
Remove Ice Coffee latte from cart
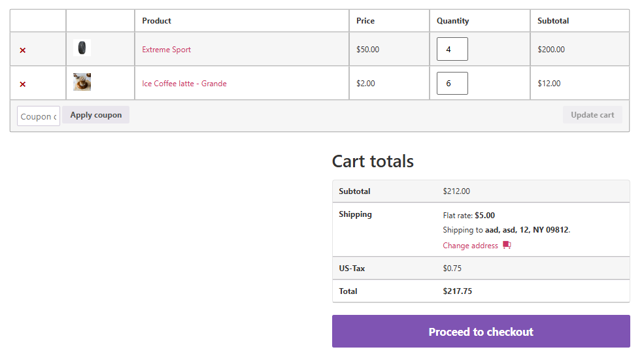pos(23,84)
